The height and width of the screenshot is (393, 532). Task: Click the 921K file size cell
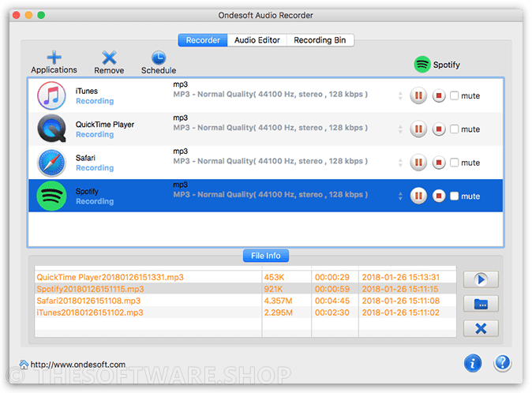(273, 289)
